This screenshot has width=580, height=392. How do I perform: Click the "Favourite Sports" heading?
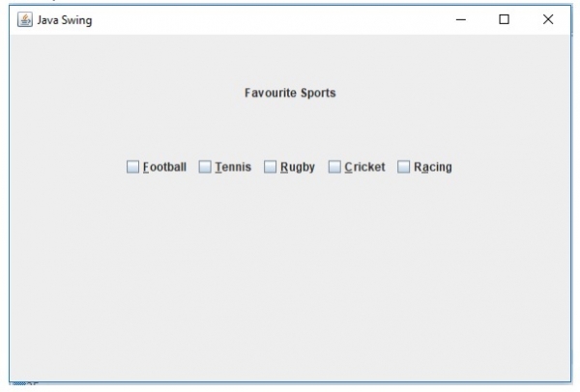click(x=290, y=94)
